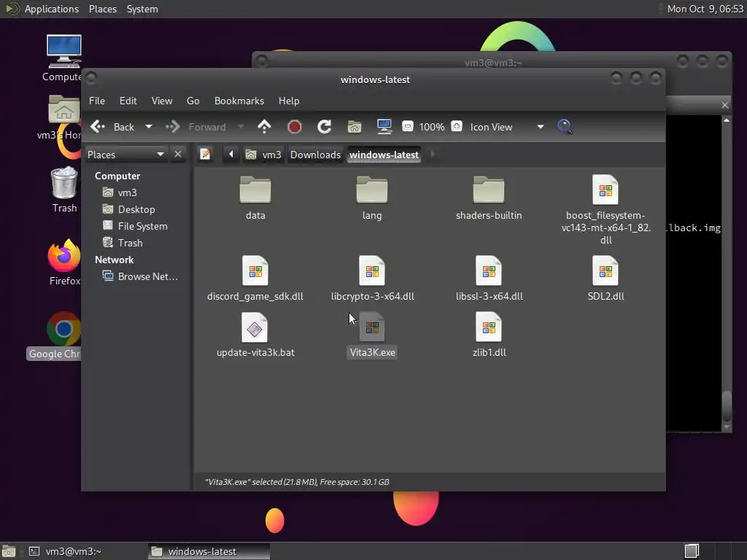Viewport: 747px width, 560px height.
Task: Zoom out with the minus icon
Action: coord(407,126)
